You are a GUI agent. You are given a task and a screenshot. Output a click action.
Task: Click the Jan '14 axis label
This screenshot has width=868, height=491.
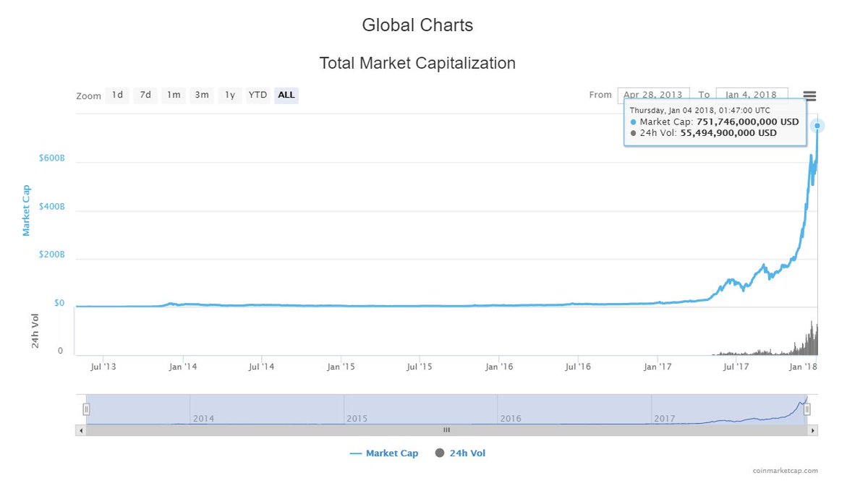(x=182, y=367)
